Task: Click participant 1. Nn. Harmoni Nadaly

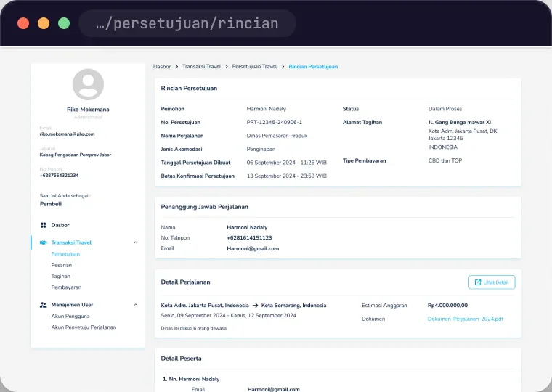Action: click(191, 379)
